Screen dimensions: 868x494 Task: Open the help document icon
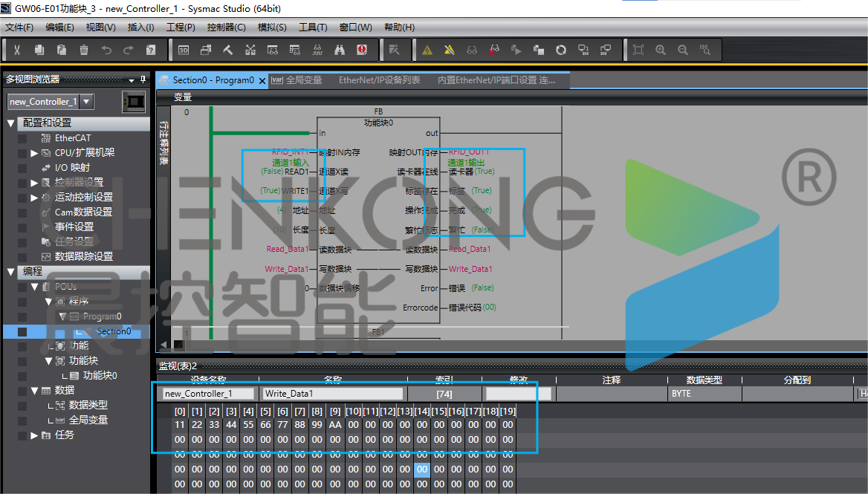(x=151, y=50)
